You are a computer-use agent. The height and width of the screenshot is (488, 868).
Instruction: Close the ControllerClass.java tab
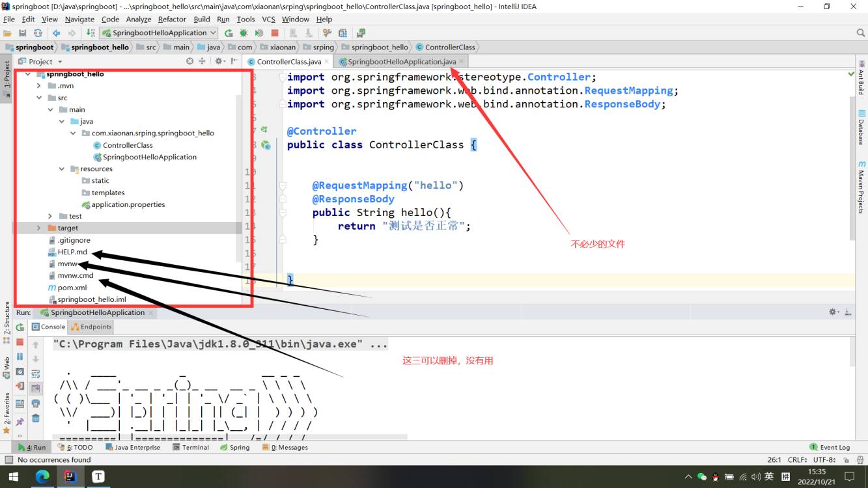(x=327, y=61)
